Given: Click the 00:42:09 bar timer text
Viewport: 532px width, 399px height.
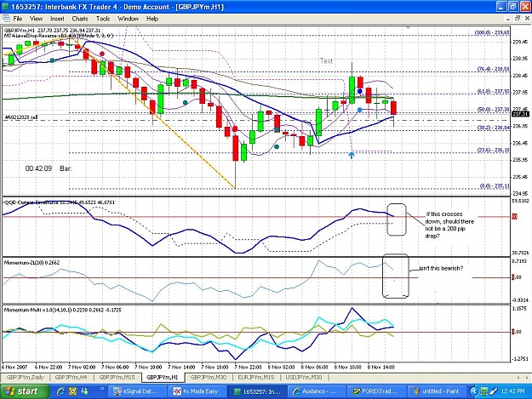Looking at the screenshot, I should pos(38,168).
